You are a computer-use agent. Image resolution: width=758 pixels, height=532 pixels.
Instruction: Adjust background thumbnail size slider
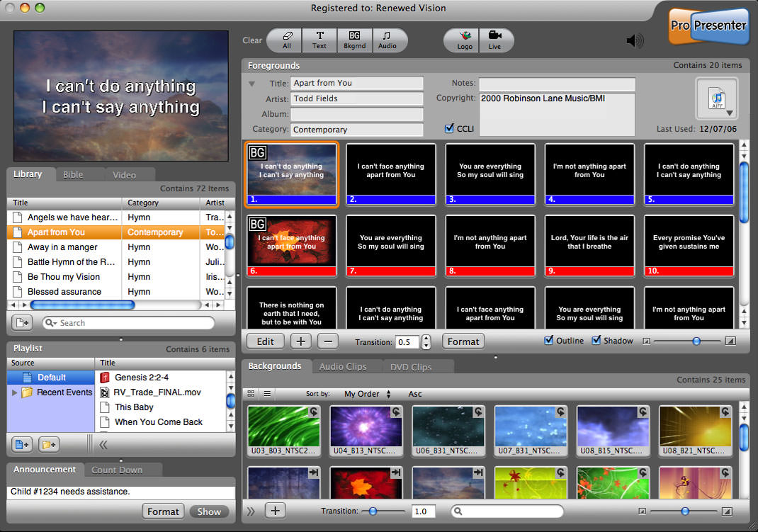click(x=684, y=511)
